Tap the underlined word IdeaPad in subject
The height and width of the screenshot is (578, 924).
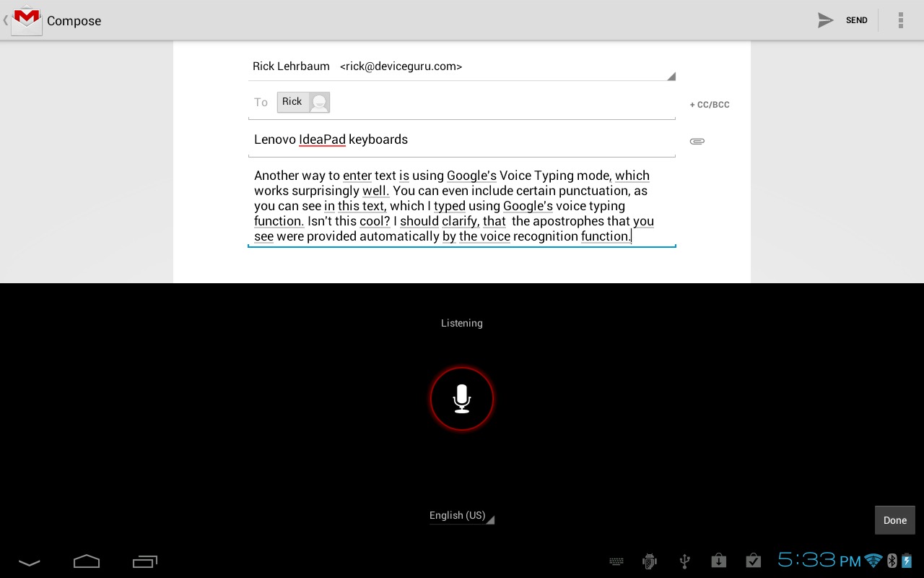pyautogui.click(x=322, y=139)
